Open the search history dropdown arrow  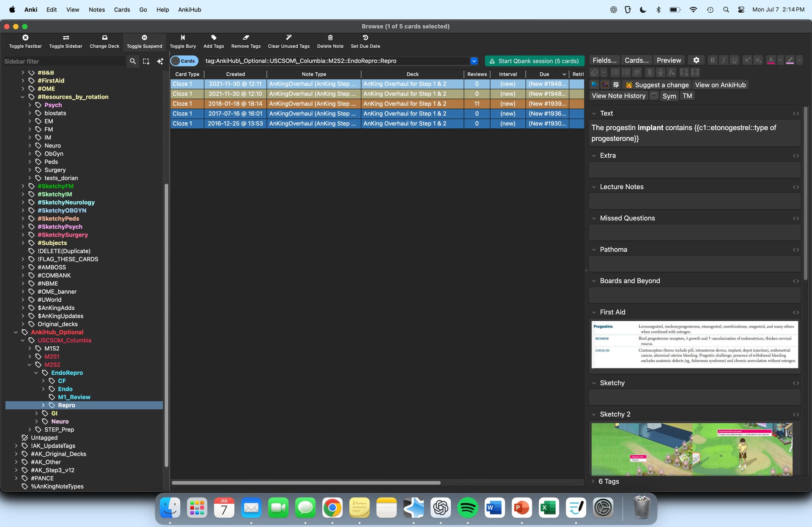474,61
